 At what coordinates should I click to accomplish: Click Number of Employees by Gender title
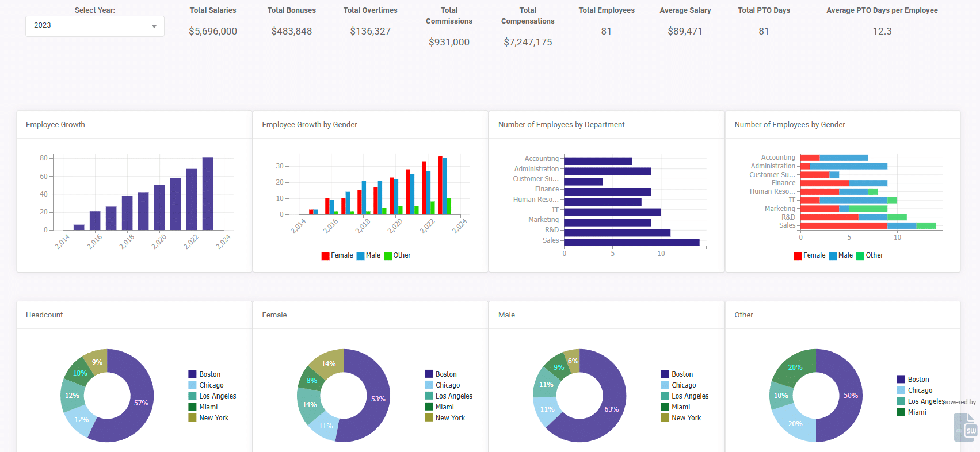point(790,125)
